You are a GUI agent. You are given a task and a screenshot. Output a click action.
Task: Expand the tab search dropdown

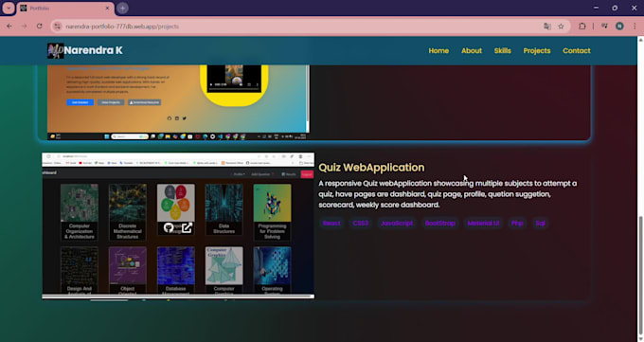coord(9,9)
